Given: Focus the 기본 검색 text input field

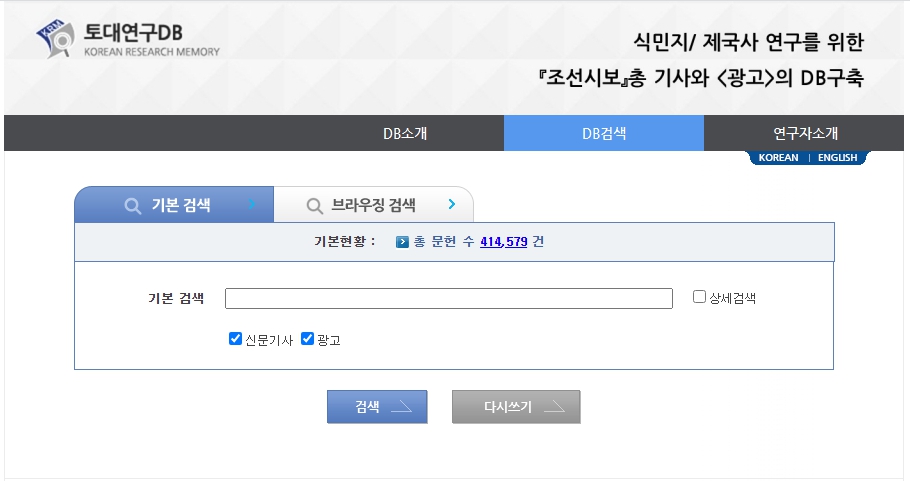Looking at the screenshot, I should tap(448, 298).
